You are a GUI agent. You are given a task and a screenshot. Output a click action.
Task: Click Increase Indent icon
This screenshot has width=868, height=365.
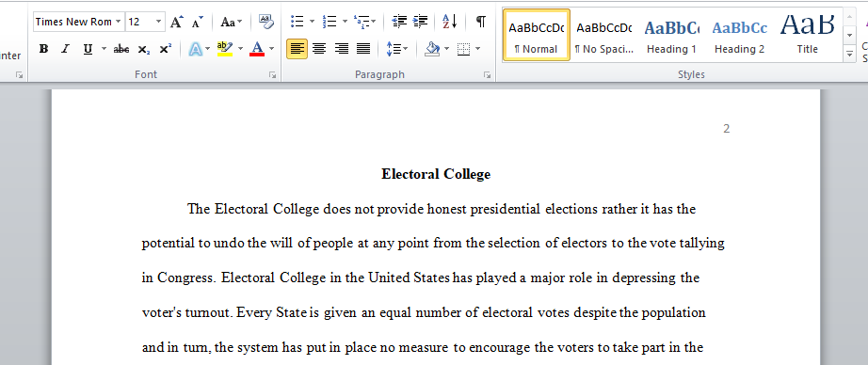click(x=421, y=22)
